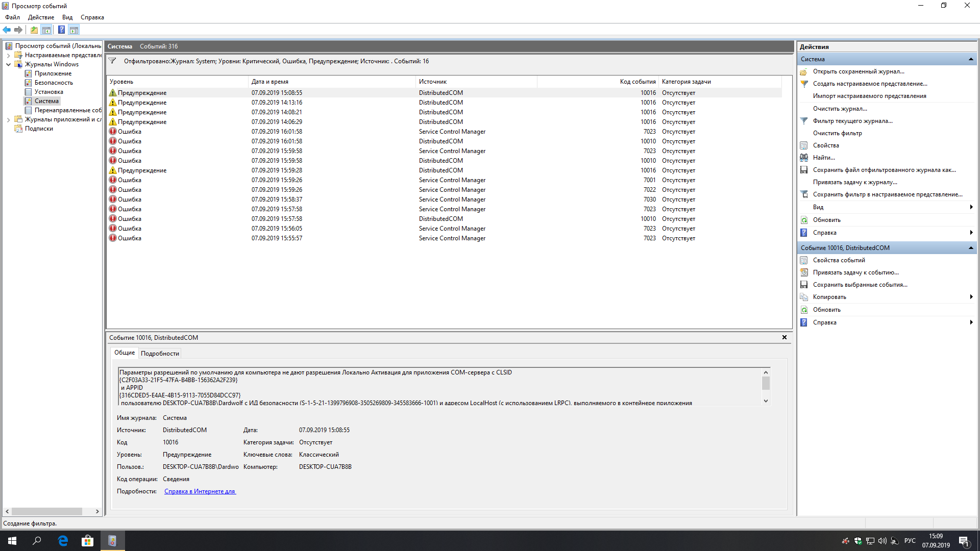980x551 pixels.
Task: Collapse the Система actions section
Action: pos(971,59)
